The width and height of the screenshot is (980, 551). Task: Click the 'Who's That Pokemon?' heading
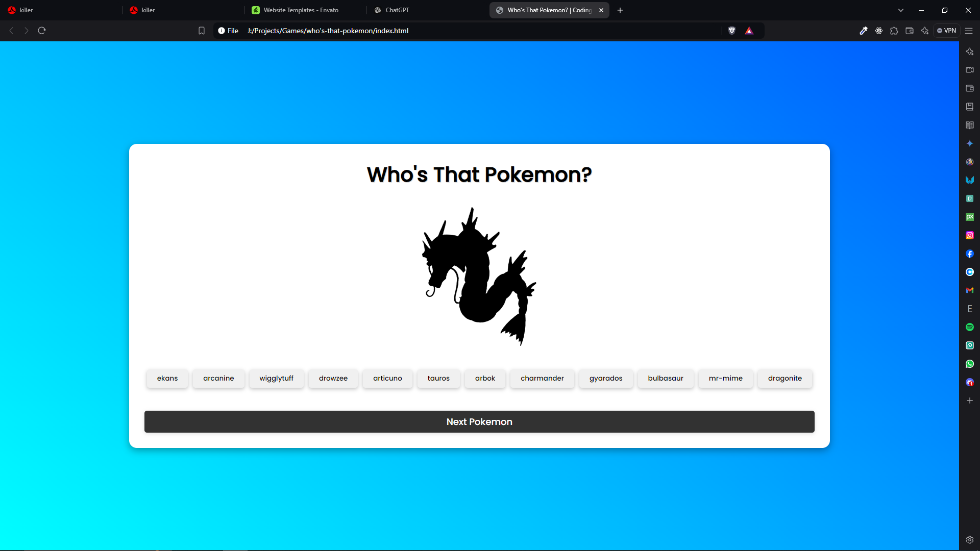click(x=479, y=174)
